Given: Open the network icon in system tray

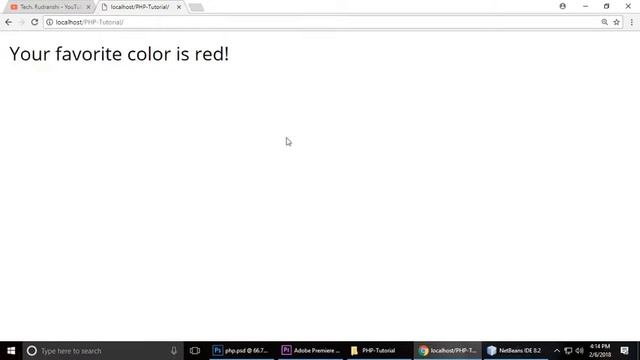Looking at the screenshot, I should (568, 351).
